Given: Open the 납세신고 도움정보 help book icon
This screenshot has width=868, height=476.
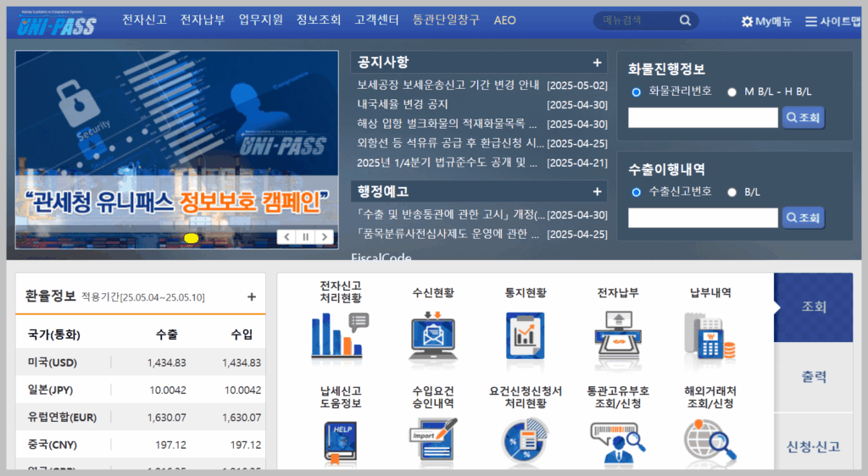Looking at the screenshot, I should [340, 442].
